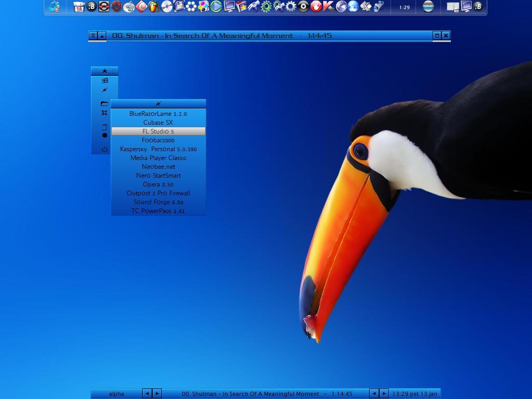The height and width of the screenshot is (399, 532).
Task: Open the red stop-hand firewall icon
Action: [x=316, y=6]
